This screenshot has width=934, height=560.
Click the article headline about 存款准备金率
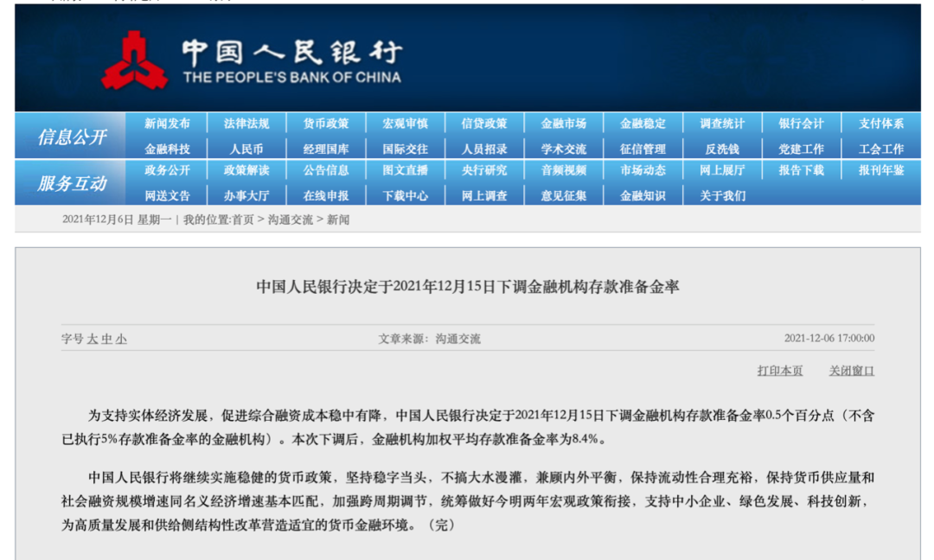468,287
